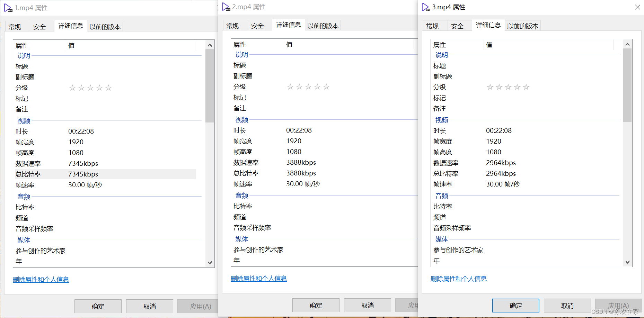Click the scroll-up arrow in 3.mp4 details list
The width and height of the screenshot is (644, 318).
627,44
